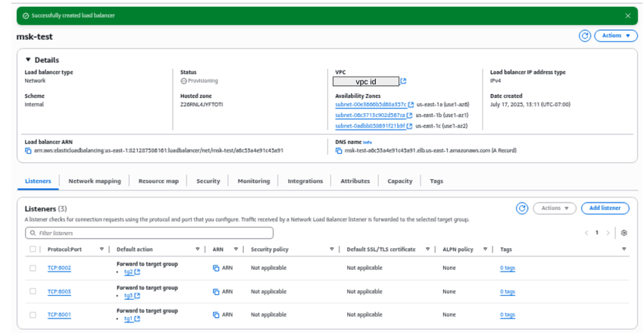Click the Add listener button
644x333 pixels.
[605, 208]
